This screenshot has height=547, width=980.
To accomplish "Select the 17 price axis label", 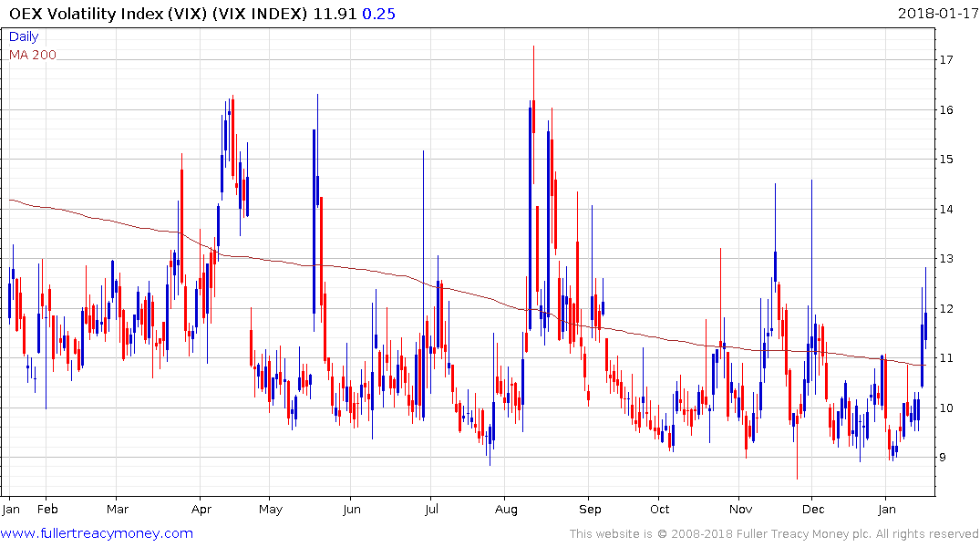I will tap(946, 60).
